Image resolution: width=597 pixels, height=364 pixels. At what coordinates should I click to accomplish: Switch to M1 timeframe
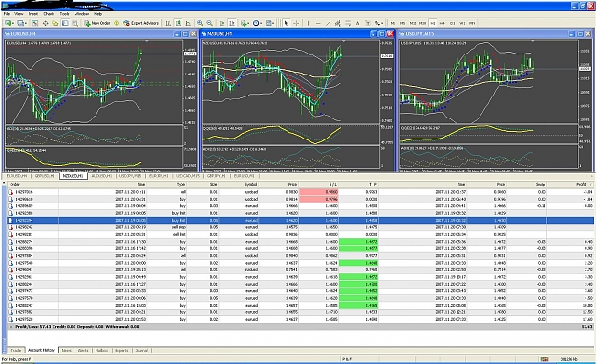[x=393, y=23]
